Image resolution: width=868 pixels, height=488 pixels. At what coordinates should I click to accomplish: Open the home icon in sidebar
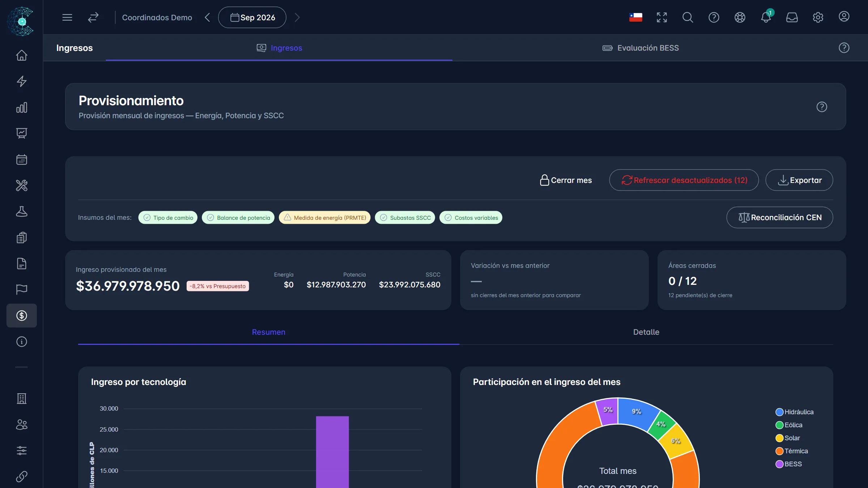coord(22,55)
